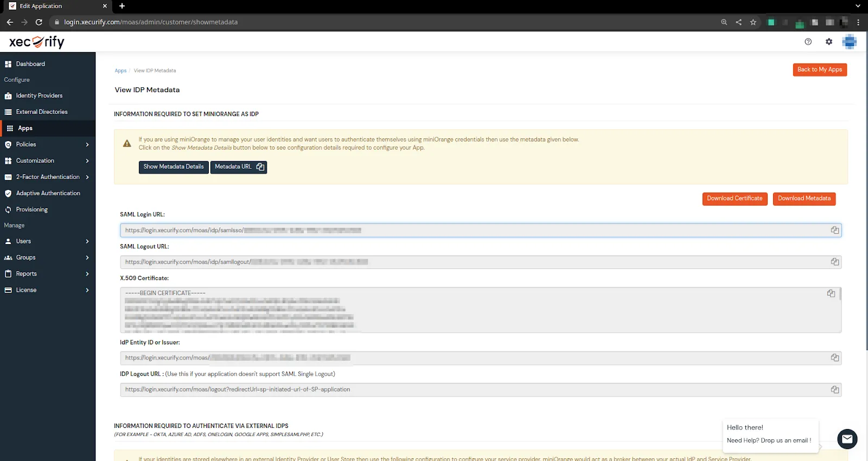
Task: Click the 2-Factor Authentication icon
Action: tap(8, 177)
